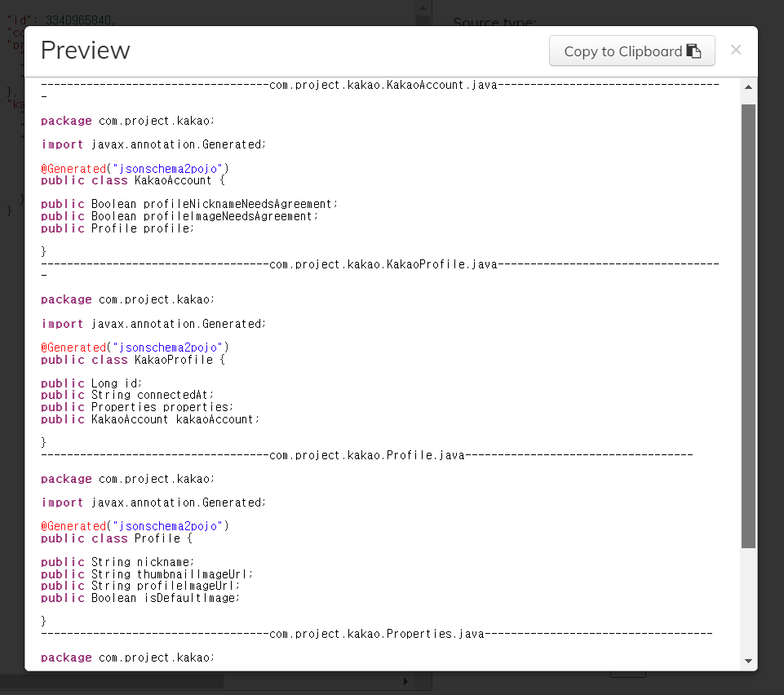Click the 'public Boolean isDefaultImage;' line
Viewport: 784px width, 695px height.
coord(140,598)
